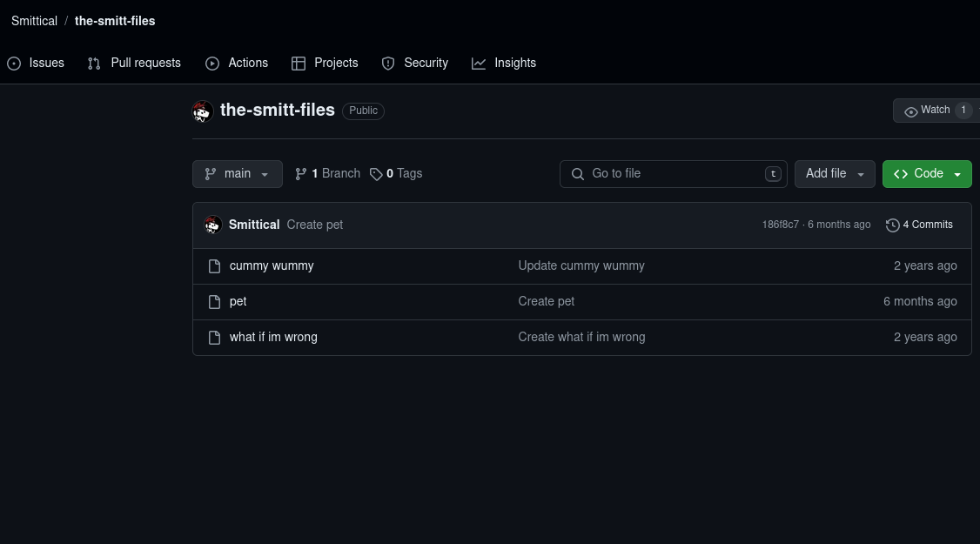Click the Watch button
Image resolution: width=980 pixels, height=544 pixels.
(936, 111)
